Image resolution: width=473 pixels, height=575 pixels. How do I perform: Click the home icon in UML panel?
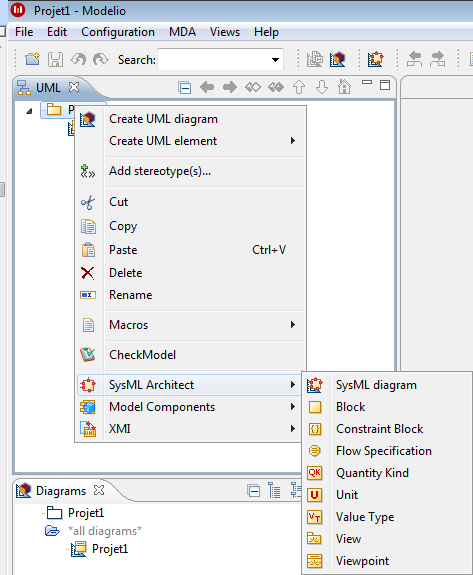pyautogui.click(x=344, y=87)
